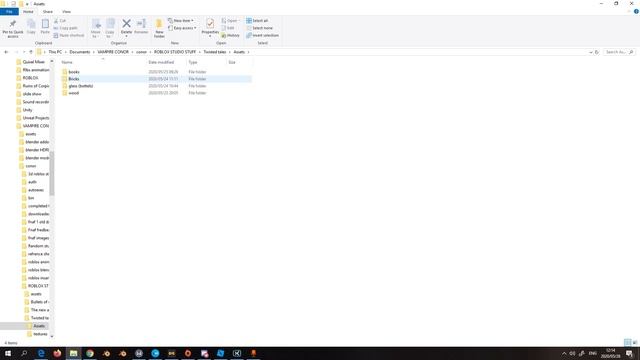Image resolution: width=640 pixels, height=360 pixels.
Task: Click This PC in address bar
Action: pyautogui.click(x=55, y=52)
